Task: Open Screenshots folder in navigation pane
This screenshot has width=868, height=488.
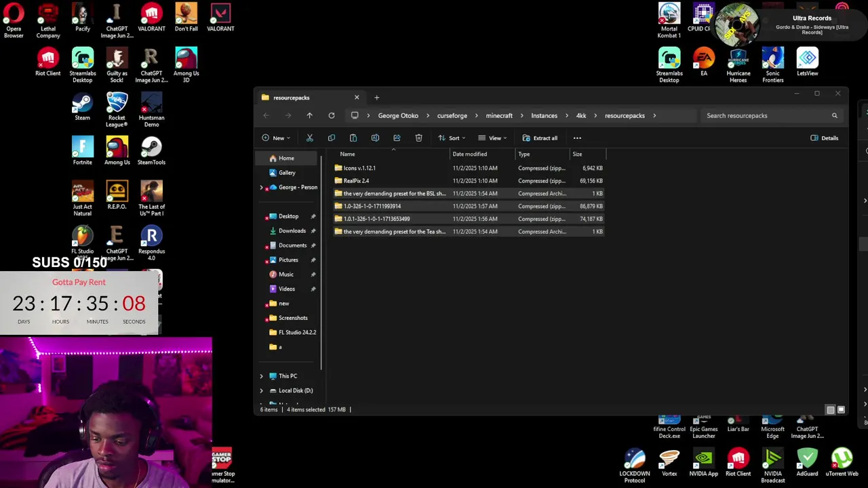Action: coord(292,318)
